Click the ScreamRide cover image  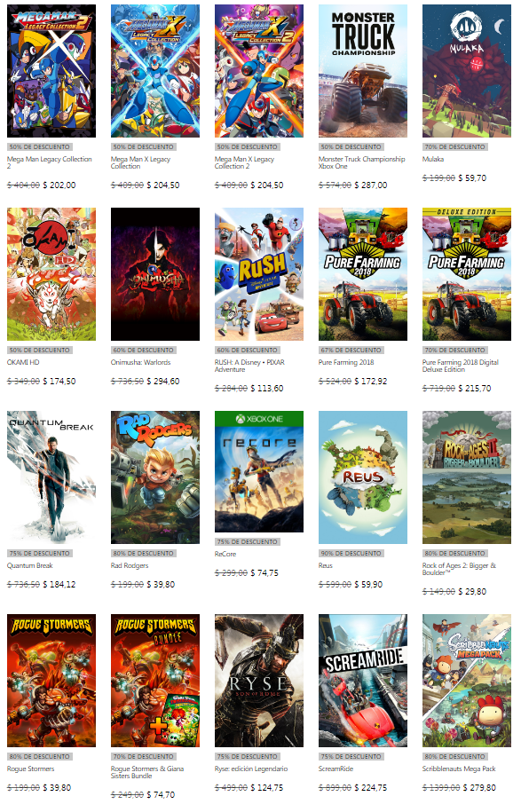tap(362, 680)
